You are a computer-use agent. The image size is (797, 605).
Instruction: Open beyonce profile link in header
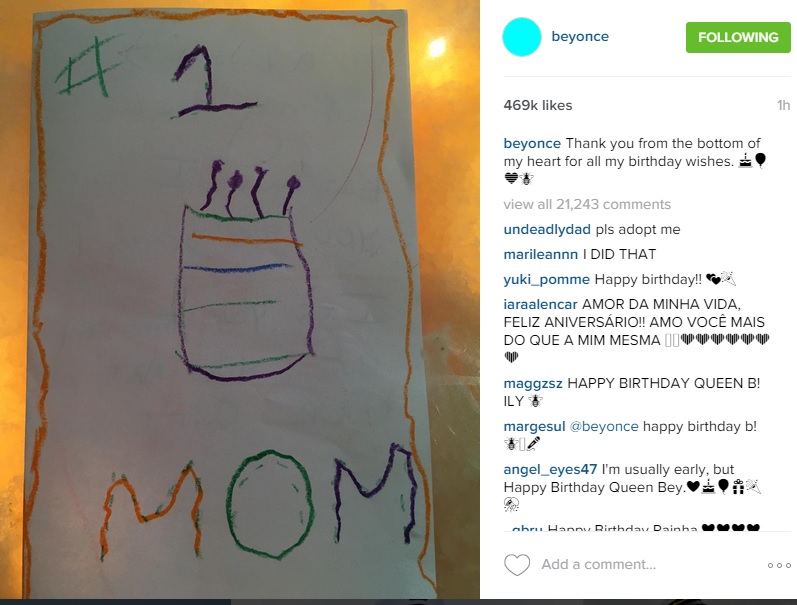pyautogui.click(x=580, y=37)
